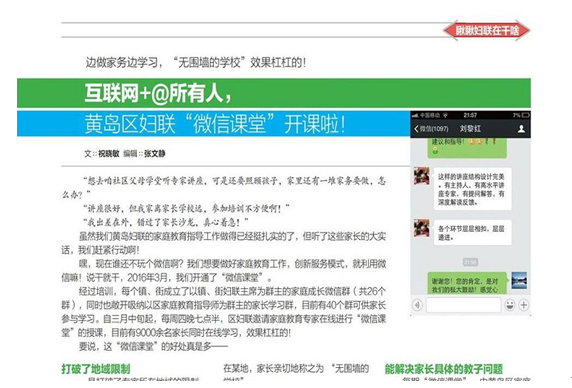Click the line 要说，这“微信课堂”的好处真是多

[153, 346]
